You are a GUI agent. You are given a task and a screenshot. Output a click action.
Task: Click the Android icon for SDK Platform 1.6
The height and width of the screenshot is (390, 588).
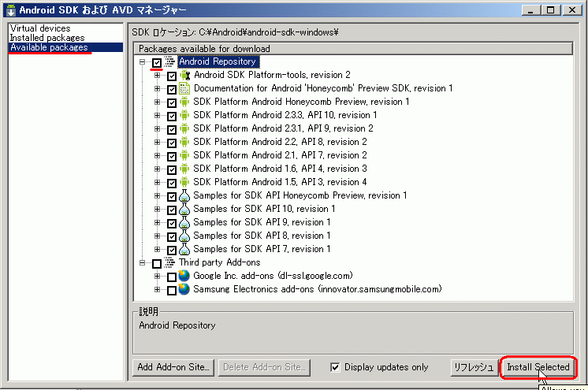click(x=184, y=169)
